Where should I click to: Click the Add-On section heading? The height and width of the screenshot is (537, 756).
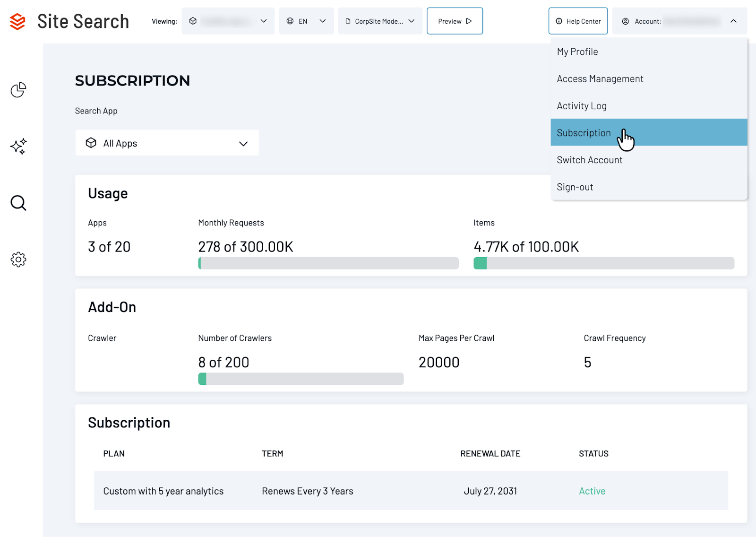click(x=112, y=307)
